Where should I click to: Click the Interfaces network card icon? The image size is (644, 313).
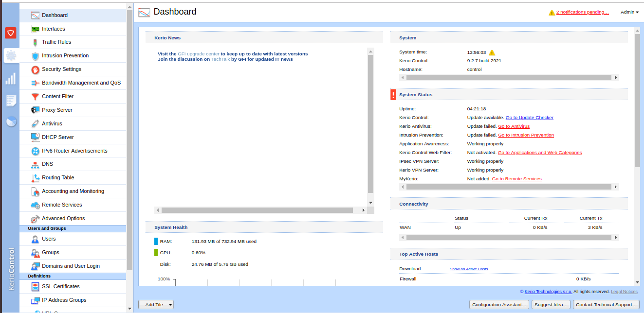[x=35, y=29]
